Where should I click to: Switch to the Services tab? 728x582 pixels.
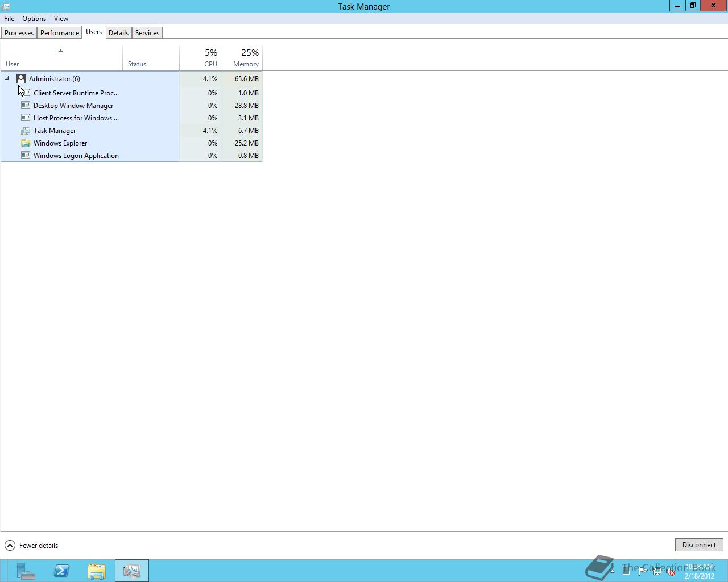[x=147, y=33]
